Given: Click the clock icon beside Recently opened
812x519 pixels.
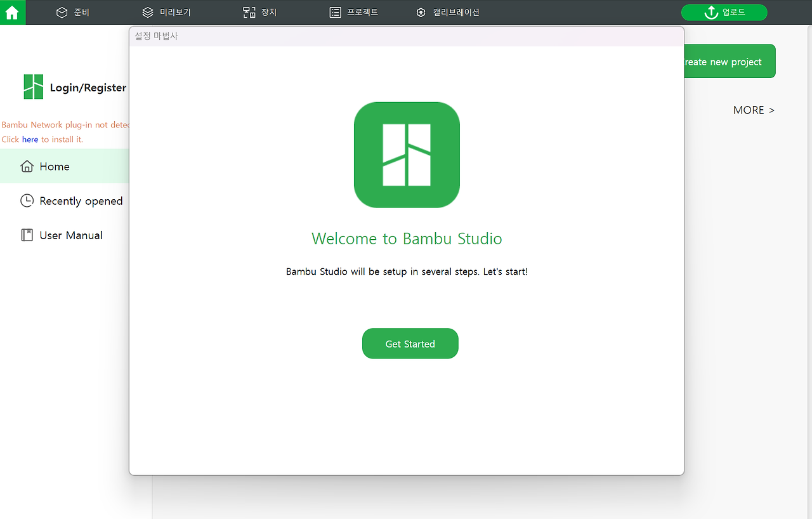Looking at the screenshot, I should tap(27, 200).
